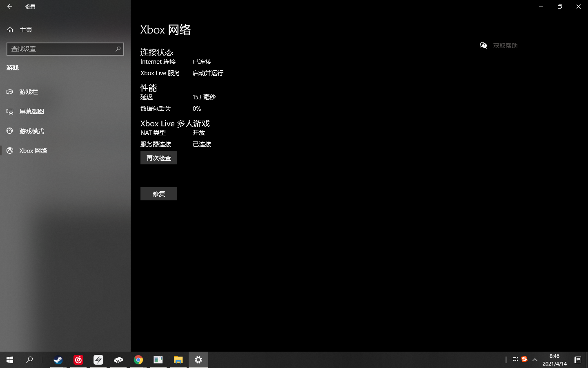
Task: Open the clock showing 8:46
Action: pos(555,360)
